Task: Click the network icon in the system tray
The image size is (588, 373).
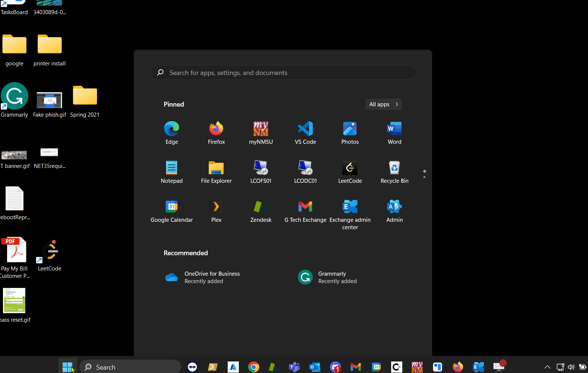Action: [x=560, y=367]
